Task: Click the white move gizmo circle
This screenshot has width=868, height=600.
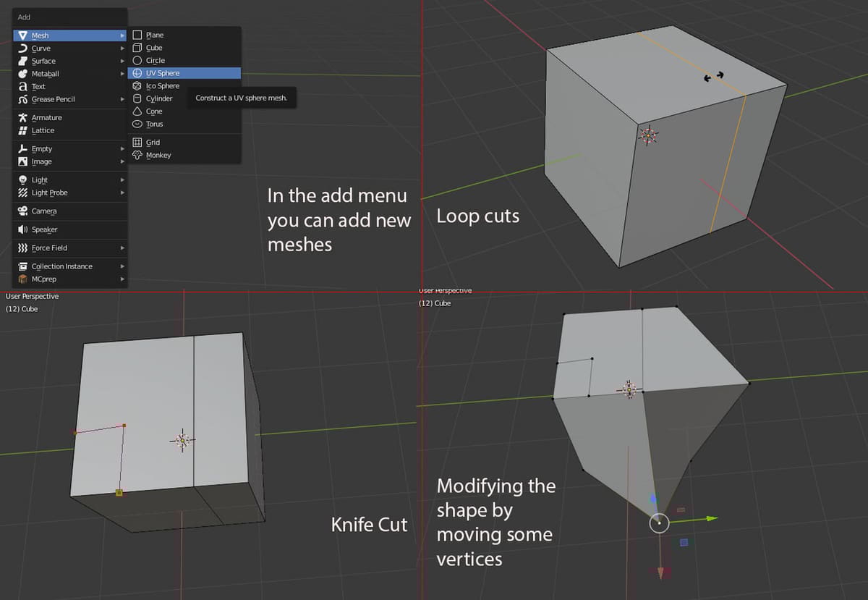Action: pyautogui.click(x=659, y=523)
